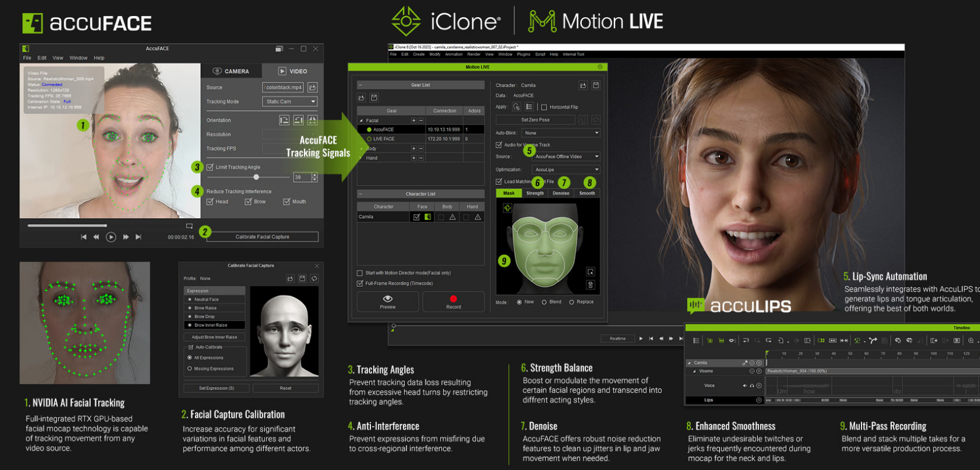Load a source video file in AccuFACE
980x470 pixels.
pyautogui.click(x=312, y=87)
